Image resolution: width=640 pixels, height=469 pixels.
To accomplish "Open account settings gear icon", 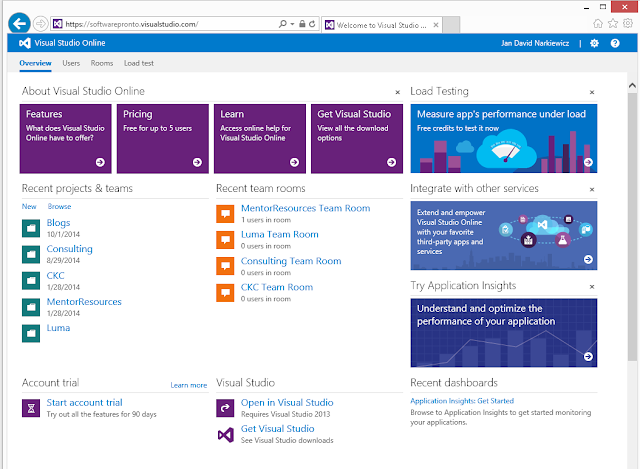I will point(595,43).
